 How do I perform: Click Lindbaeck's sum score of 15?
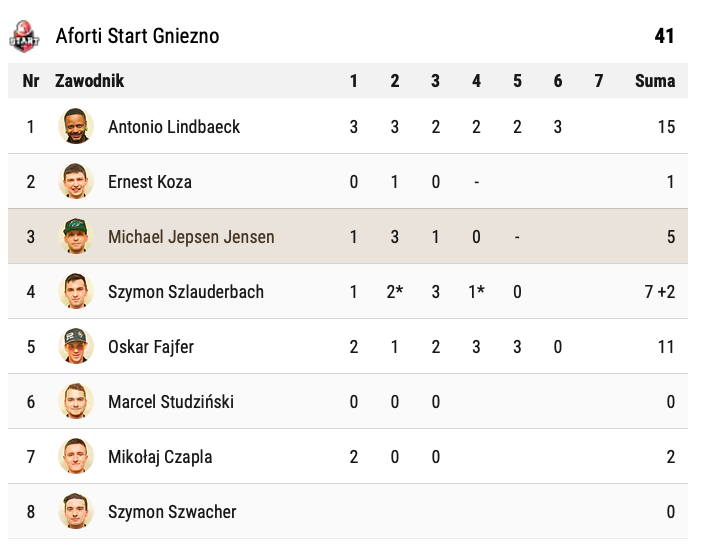click(666, 127)
